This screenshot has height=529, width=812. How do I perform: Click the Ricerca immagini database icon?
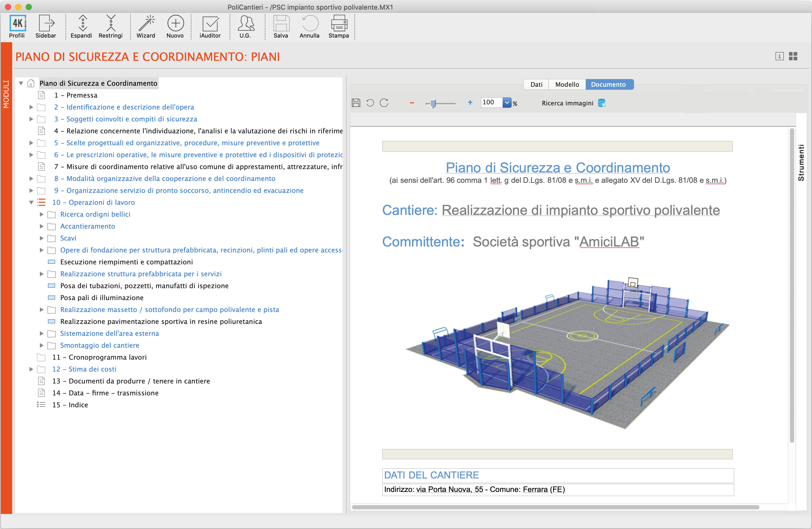[x=602, y=103]
